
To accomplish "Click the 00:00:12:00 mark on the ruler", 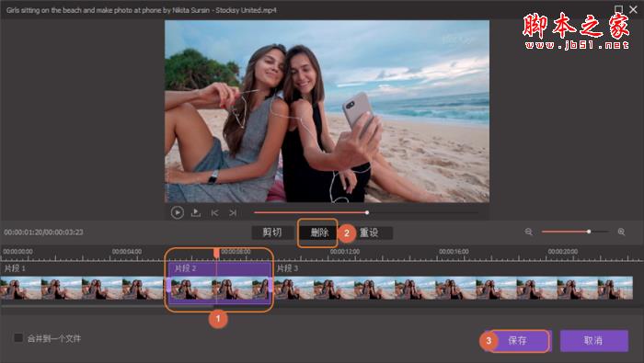I will point(345,252).
